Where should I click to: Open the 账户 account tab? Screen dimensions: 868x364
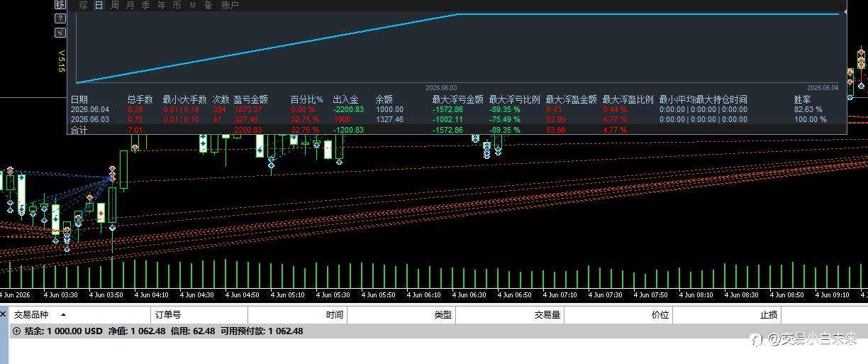coord(230,6)
